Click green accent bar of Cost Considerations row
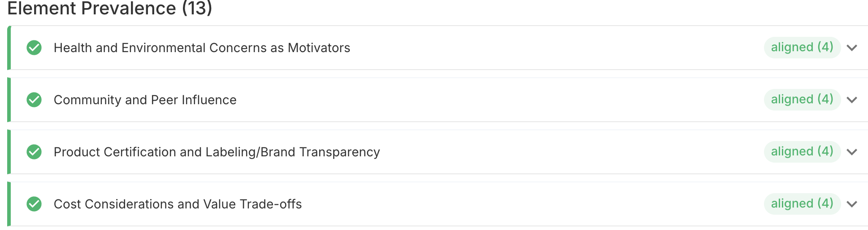The height and width of the screenshot is (230, 868). (9, 204)
